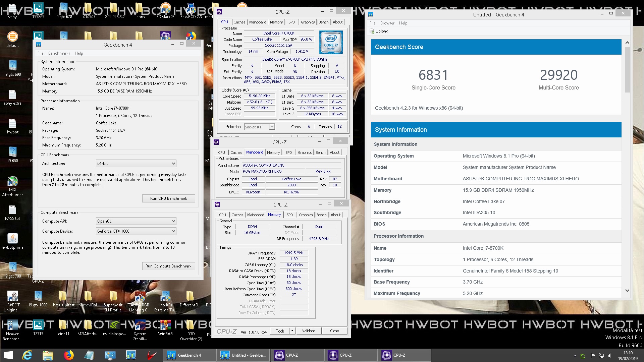644x362 pixels.
Task: Open Internet Explorer from the taskbar
Action: click(27, 355)
